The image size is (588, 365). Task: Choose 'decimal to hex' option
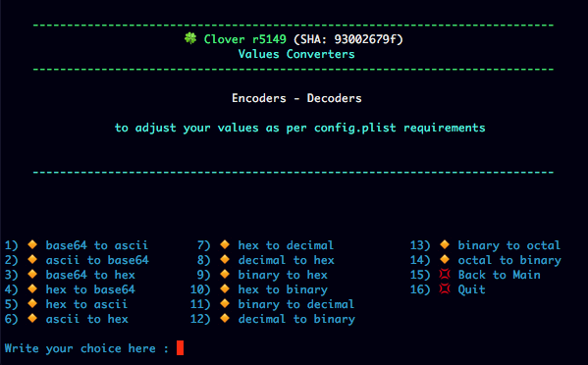click(286, 260)
